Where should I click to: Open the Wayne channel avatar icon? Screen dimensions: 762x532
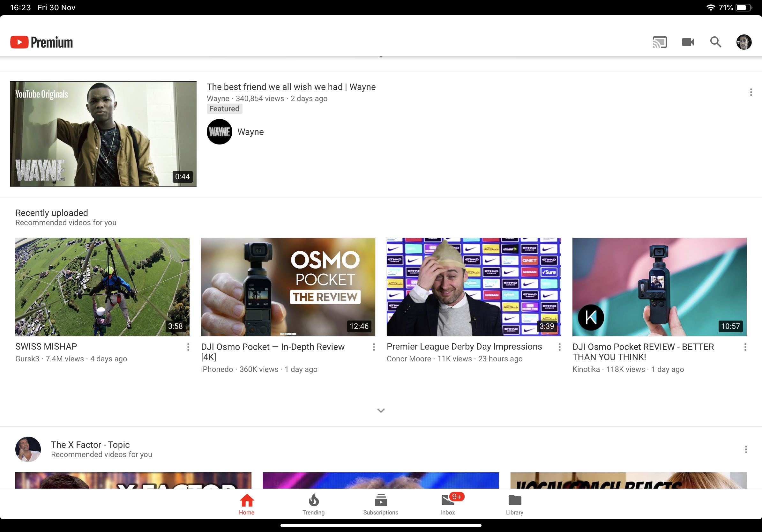tap(219, 132)
